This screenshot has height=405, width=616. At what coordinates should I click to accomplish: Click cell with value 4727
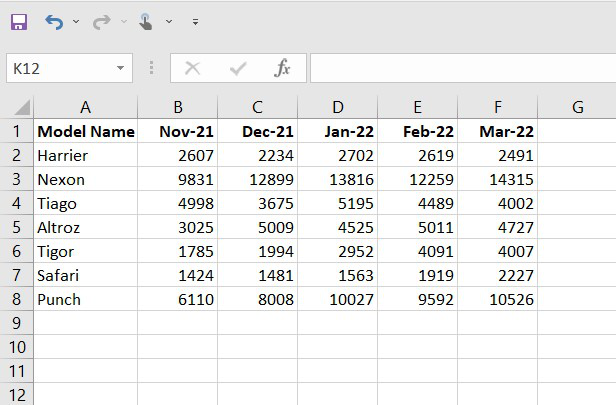pyautogui.click(x=498, y=227)
